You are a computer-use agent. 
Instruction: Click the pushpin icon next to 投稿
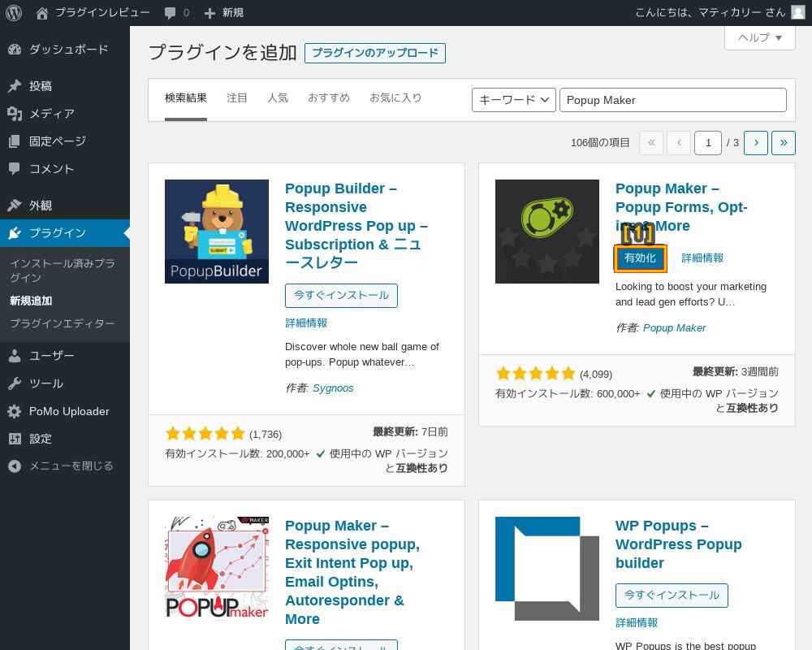pos(15,86)
